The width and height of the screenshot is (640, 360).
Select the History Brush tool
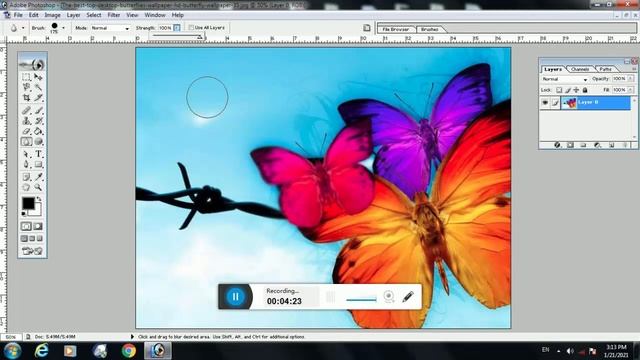click(38, 121)
